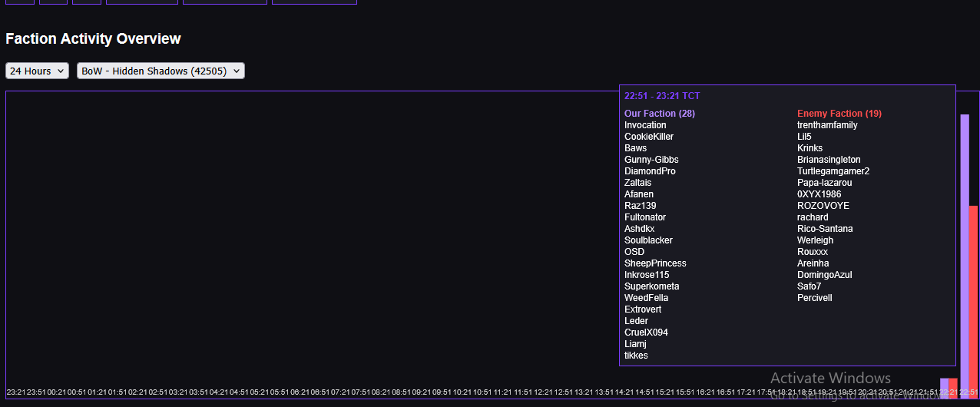The image size is (980, 407).
Task: Click the short red bar at 22:21
Action: click(x=953, y=388)
